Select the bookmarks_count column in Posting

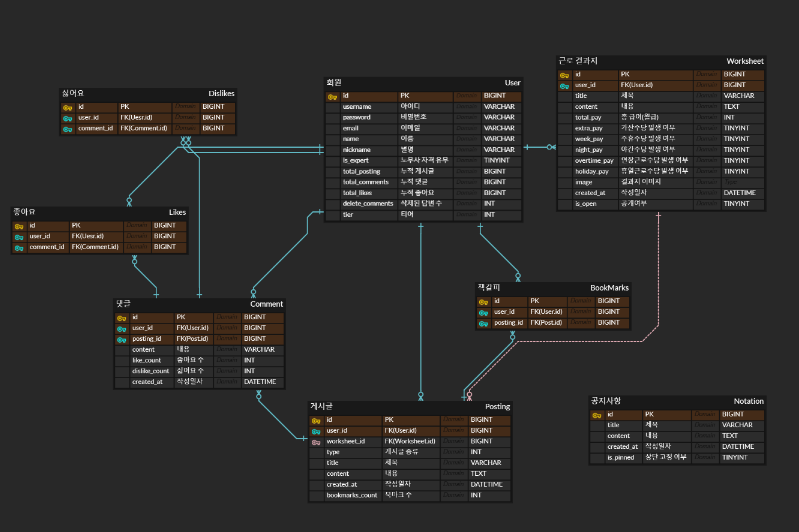tap(410, 495)
